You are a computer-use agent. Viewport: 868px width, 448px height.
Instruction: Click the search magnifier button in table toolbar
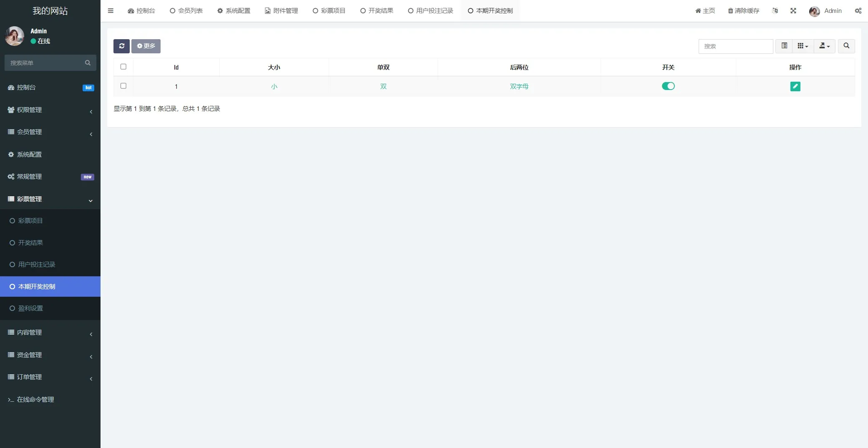click(x=846, y=46)
